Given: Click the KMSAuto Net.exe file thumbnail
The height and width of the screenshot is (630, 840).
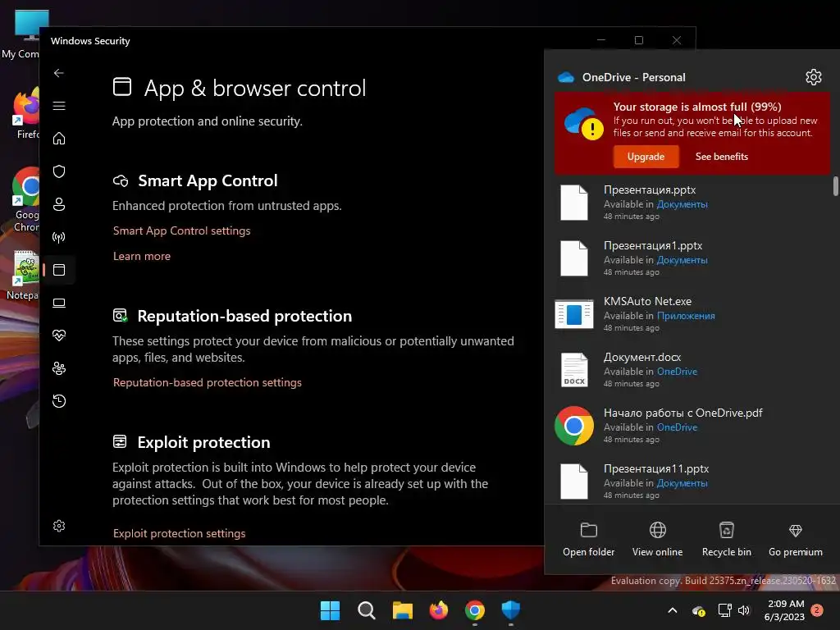Looking at the screenshot, I should [573, 314].
